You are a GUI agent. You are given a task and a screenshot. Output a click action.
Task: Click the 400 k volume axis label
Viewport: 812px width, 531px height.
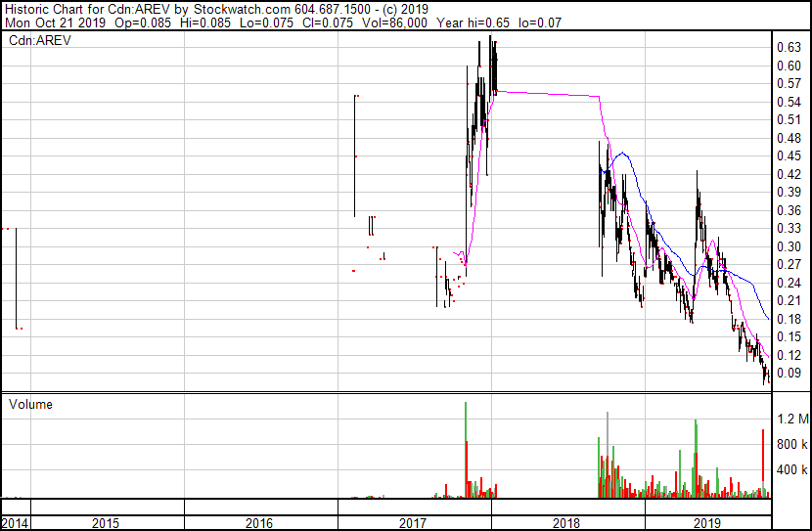792,470
